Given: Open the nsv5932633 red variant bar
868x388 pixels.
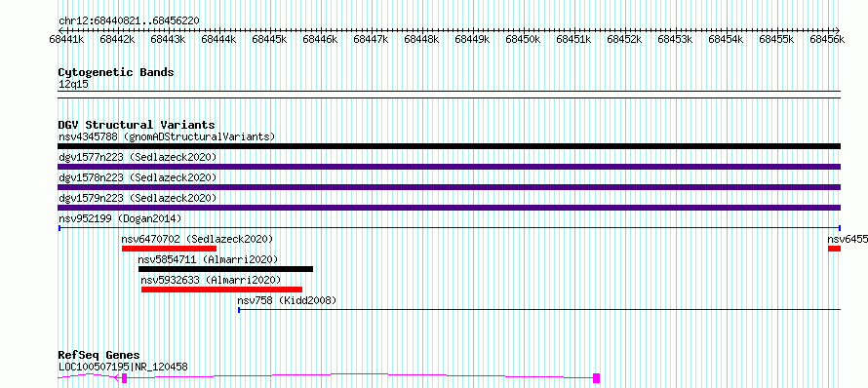Looking at the screenshot, I should coord(221,290).
